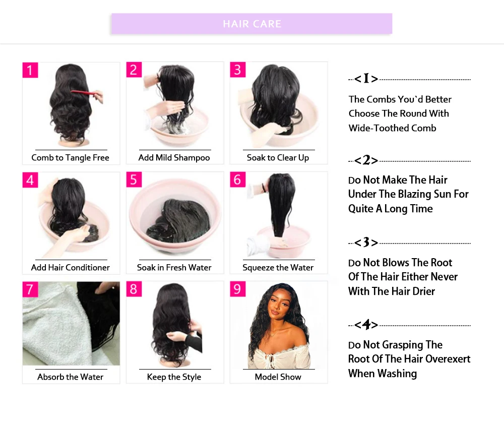Click the pink number 3 badge

[x=237, y=70]
